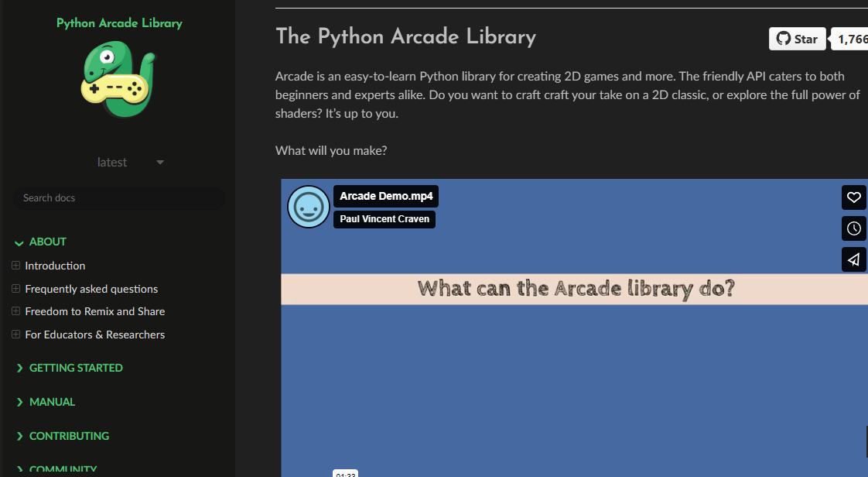Open the Arcade Demo.mp4 video title
868x477 pixels.
coord(386,197)
